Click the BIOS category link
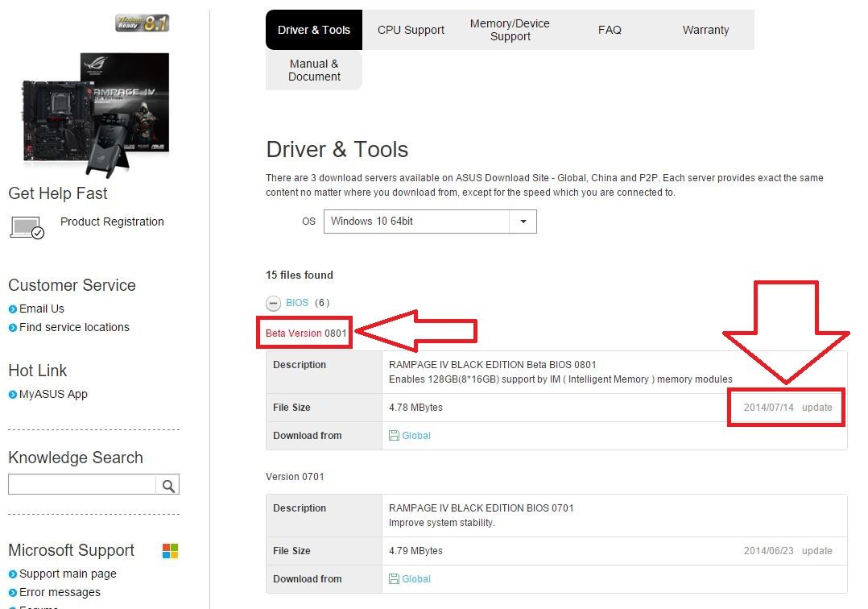Screen dimensions: 868x609 point(297,303)
